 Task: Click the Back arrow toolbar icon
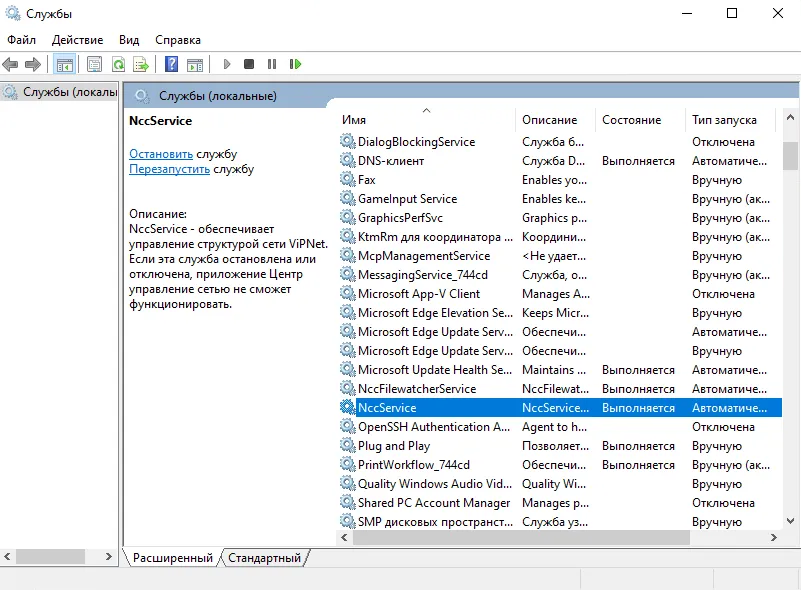click(x=10, y=64)
